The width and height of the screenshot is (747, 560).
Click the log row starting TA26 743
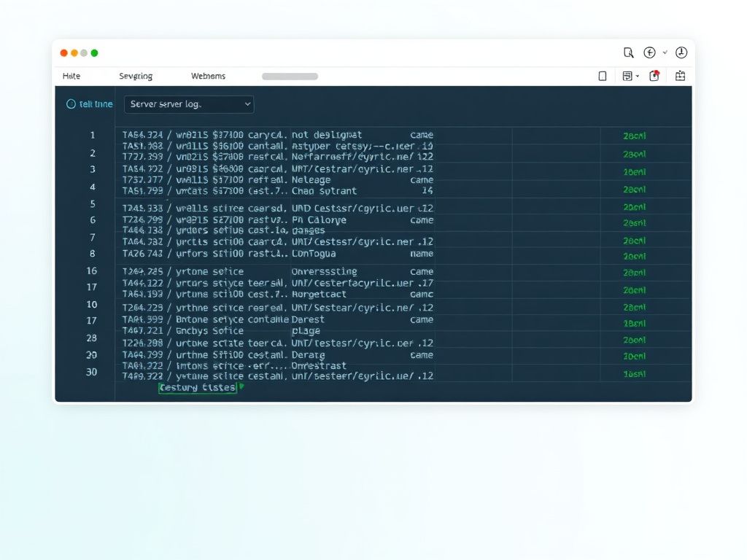(x=278, y=254)
